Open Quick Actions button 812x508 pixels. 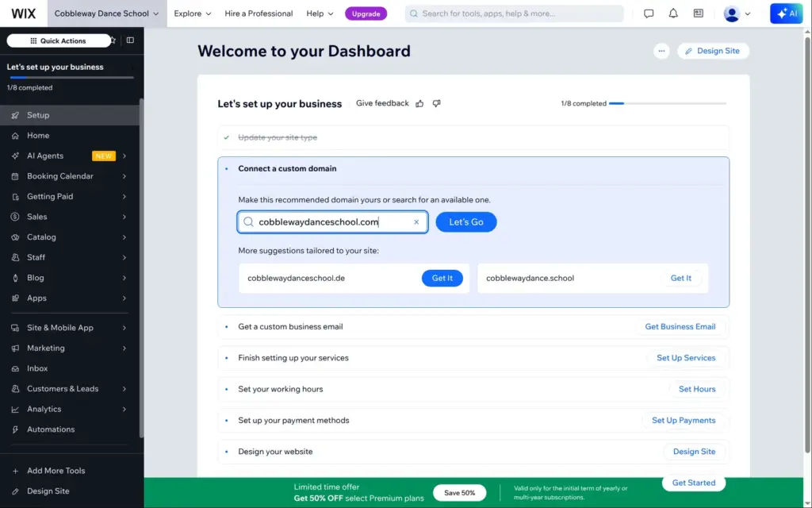tap(59, 40)
